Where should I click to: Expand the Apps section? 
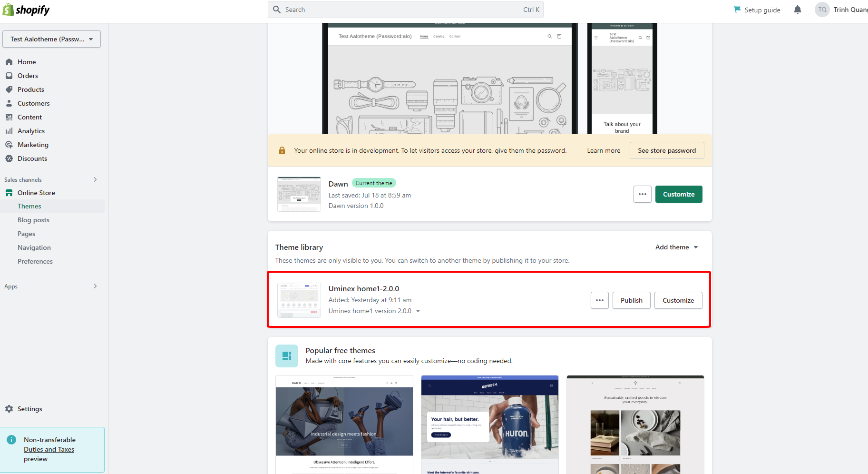point(95,286)
